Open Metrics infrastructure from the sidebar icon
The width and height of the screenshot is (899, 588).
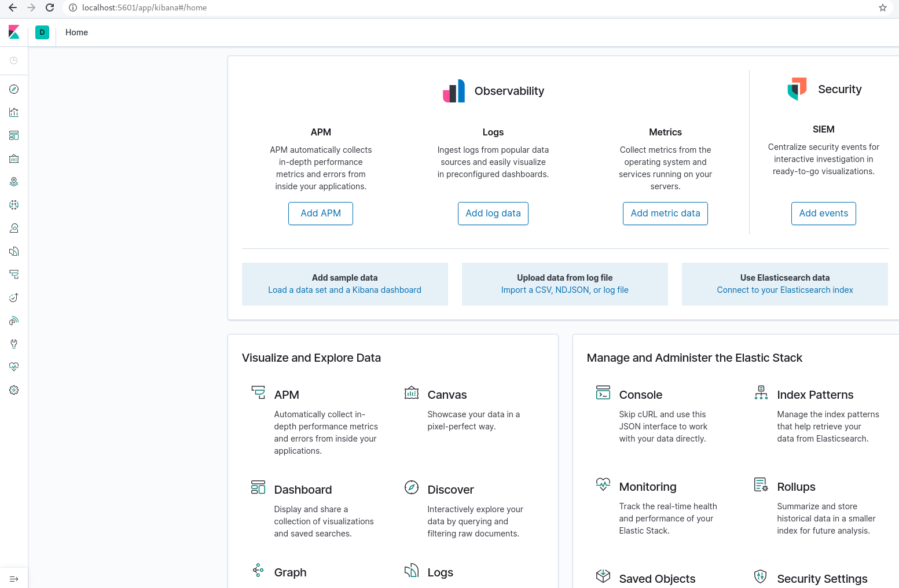tap(14, 228)
